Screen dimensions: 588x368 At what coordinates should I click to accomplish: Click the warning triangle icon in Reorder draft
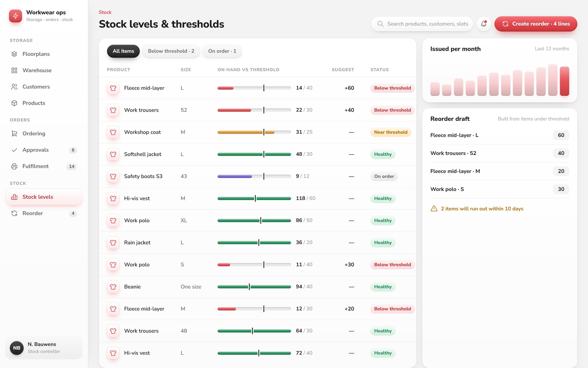click(434, 209)
